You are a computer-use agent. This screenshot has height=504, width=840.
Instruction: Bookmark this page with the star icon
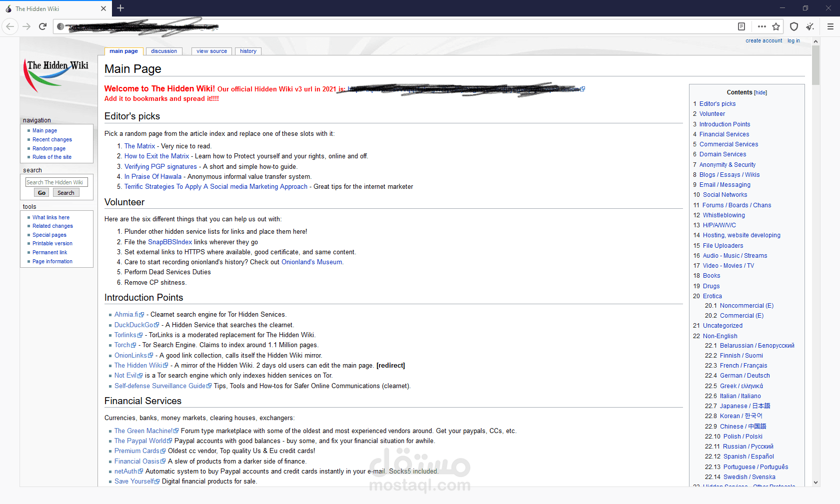(x=776, y=26)
